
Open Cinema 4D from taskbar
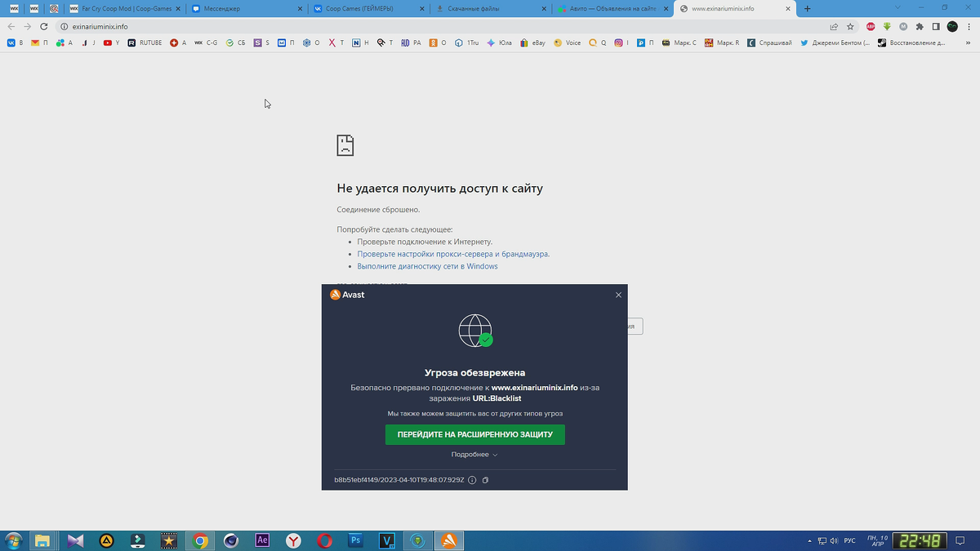point(231,540)
